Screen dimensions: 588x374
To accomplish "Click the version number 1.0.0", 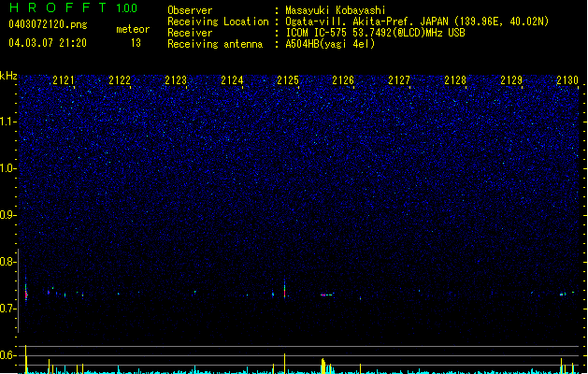I will point(126,7).
